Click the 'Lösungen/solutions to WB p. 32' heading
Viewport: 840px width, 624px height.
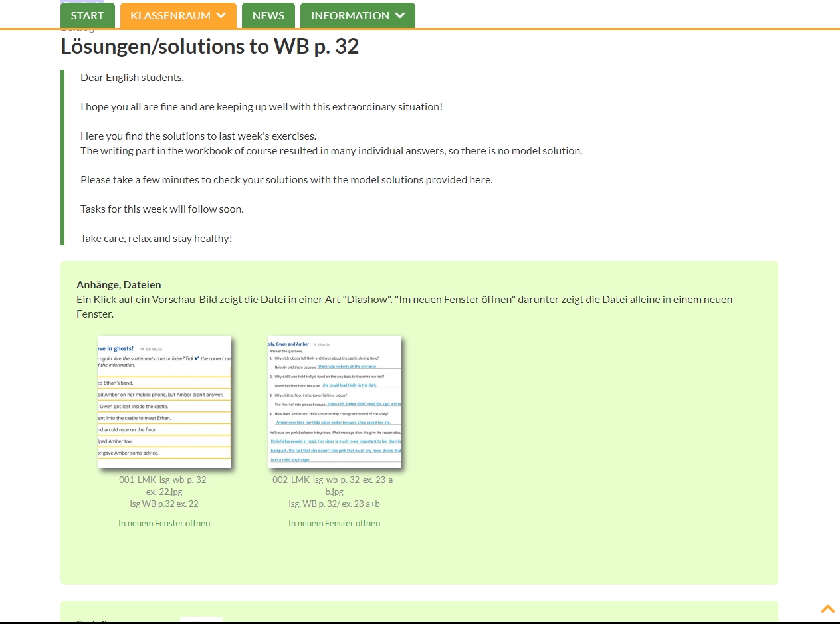pyautogui.click(x=209, y=47)
